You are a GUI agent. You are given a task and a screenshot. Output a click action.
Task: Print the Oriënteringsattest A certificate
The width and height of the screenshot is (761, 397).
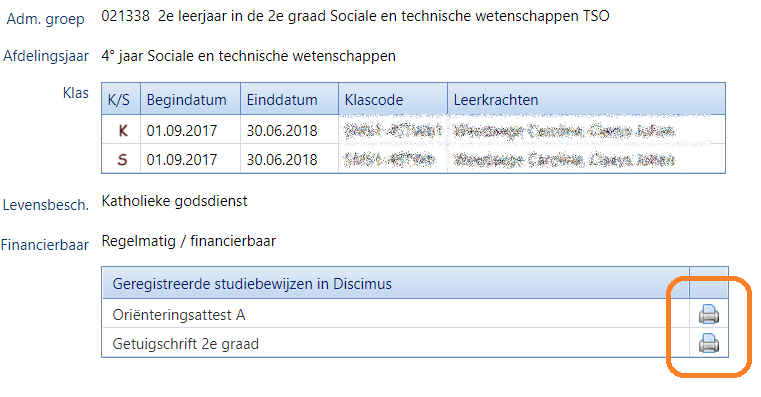(709, 314)
